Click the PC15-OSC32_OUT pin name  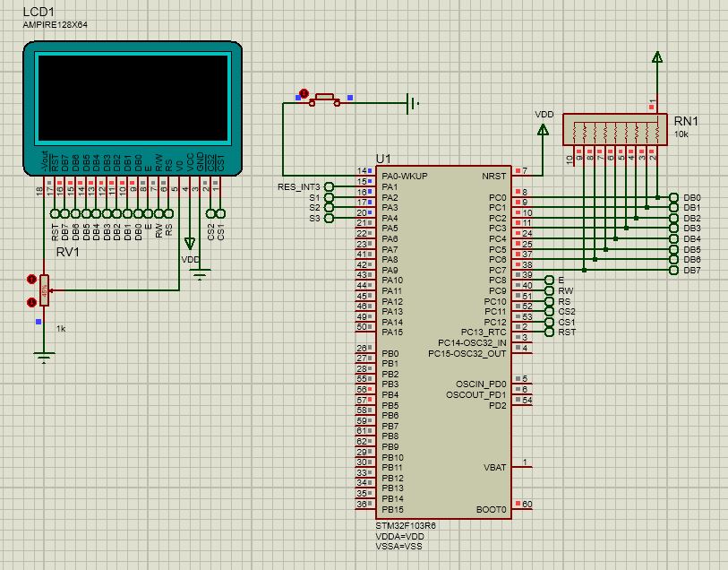pyautogui.click(x=467, y=353)
